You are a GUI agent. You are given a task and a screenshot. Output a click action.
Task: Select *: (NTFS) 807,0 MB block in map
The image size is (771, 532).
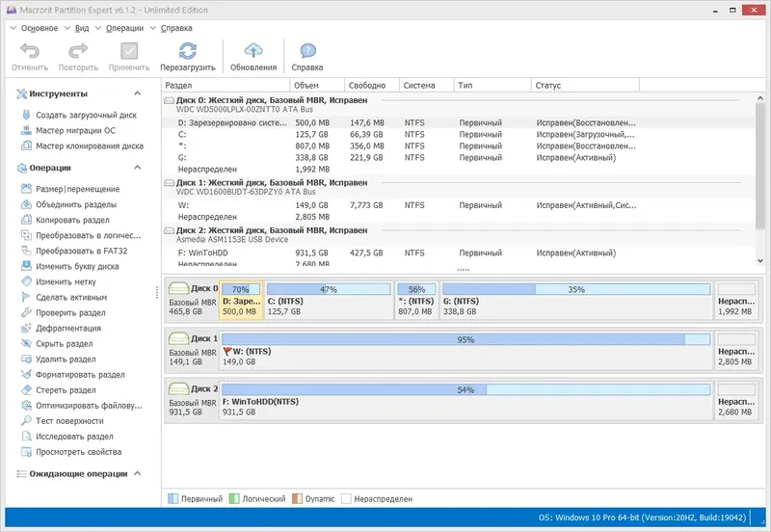coord(416,301)
